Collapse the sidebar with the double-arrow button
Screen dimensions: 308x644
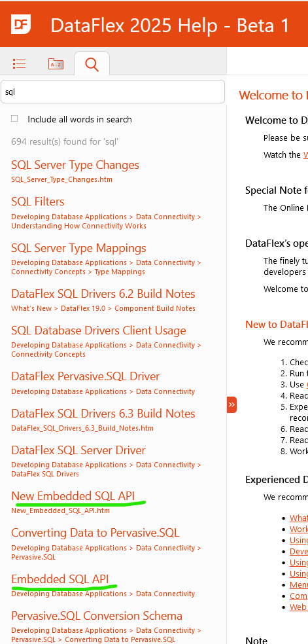coord(231,404)
